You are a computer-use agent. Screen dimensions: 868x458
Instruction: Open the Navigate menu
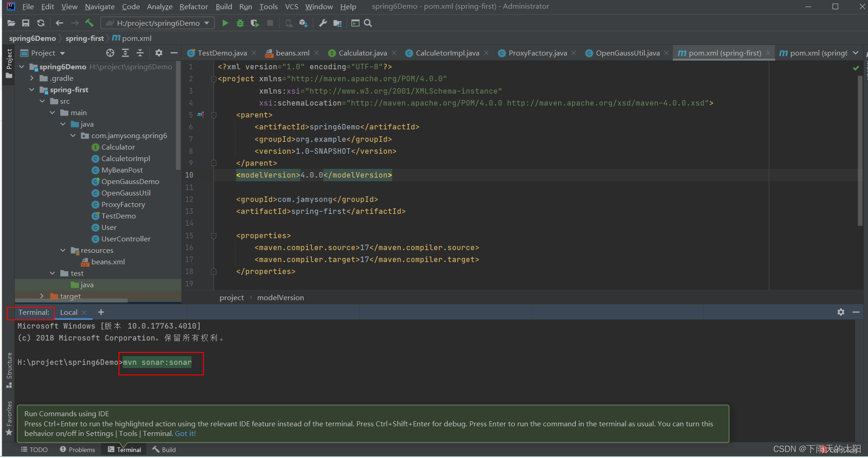[x=100, y=6]
